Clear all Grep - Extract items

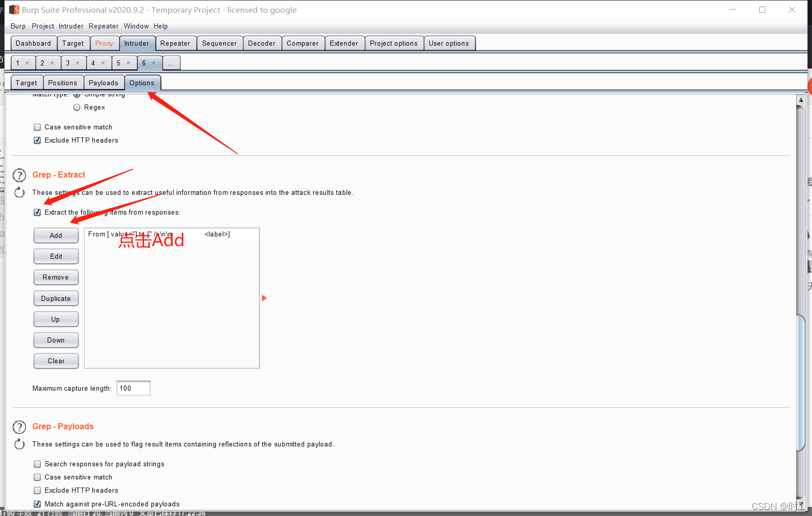point(56,361)
